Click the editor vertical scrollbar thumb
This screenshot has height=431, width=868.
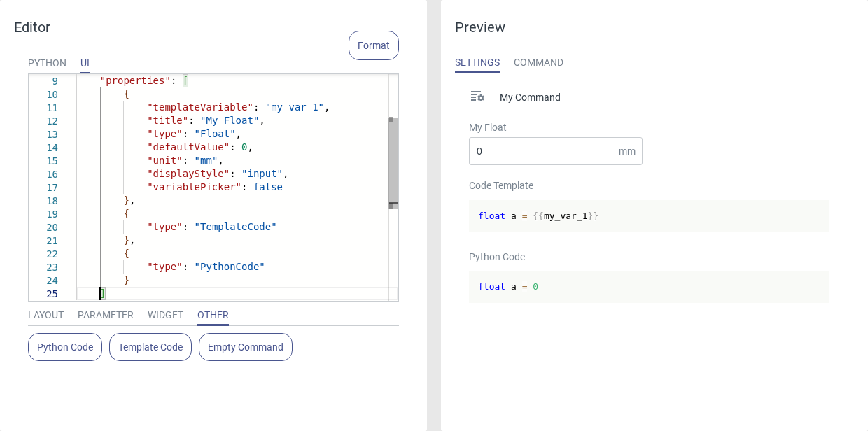(x=393, y=162)
